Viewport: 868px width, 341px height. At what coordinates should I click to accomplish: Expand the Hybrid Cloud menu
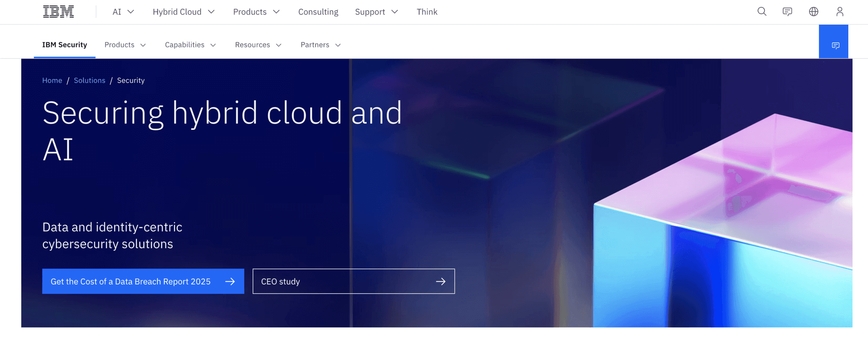pyautogui.click(x=183, y=12)
